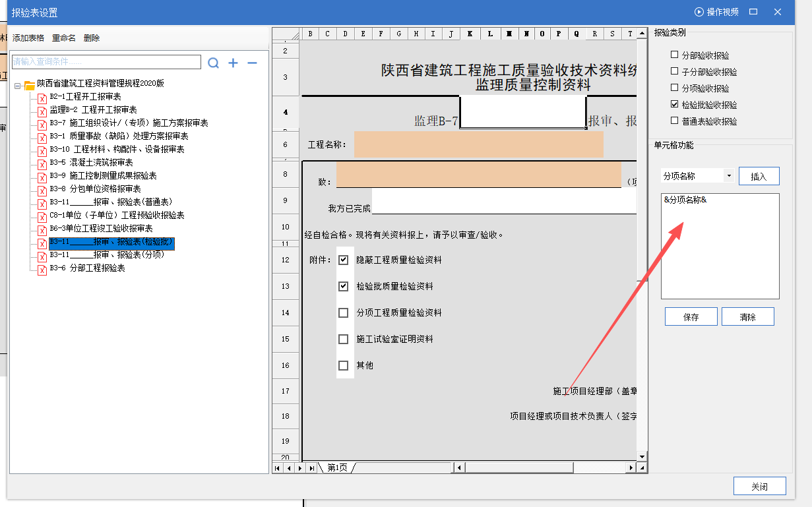This screenshot has height=507, width=812.
Task: Click file icon of B3-6 分部工程报验表
Action: point(42,269)
